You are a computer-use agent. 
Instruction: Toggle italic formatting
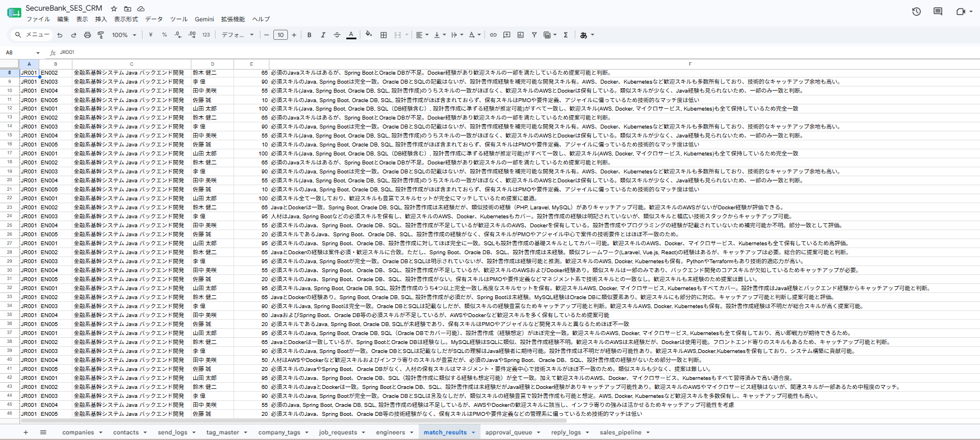click(x=323, y=35)
